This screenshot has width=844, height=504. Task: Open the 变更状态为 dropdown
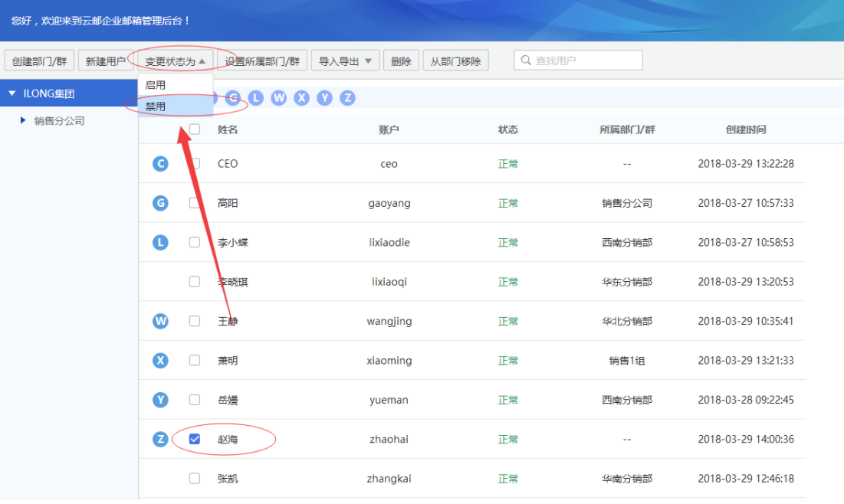point(176,61)
